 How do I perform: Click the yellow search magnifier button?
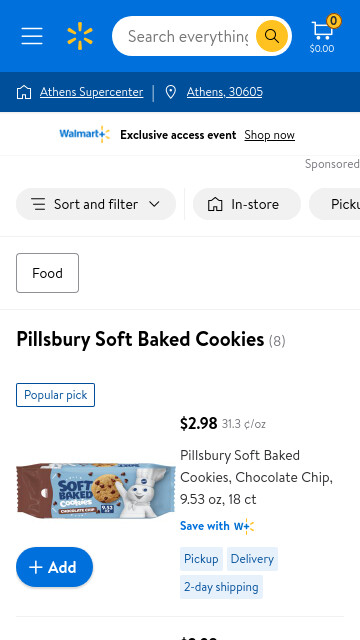pos(272,36)
